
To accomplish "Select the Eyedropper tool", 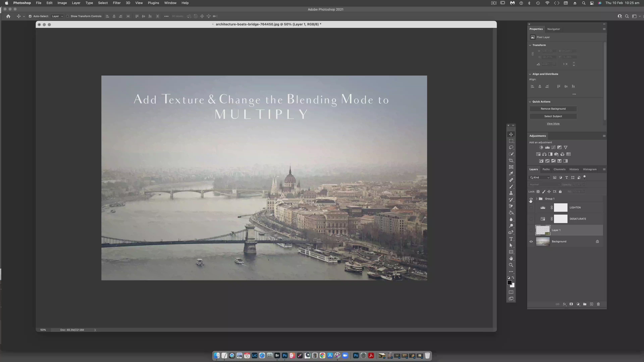I will (511, 174).
